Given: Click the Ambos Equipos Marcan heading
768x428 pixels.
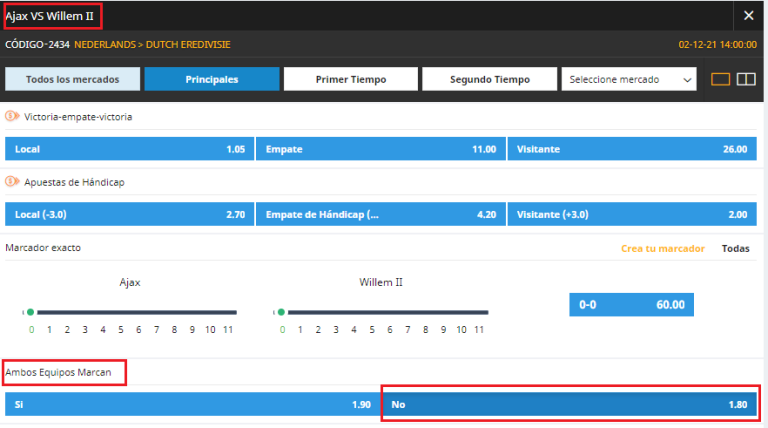Looking at the screenshot, I should 58,372.
